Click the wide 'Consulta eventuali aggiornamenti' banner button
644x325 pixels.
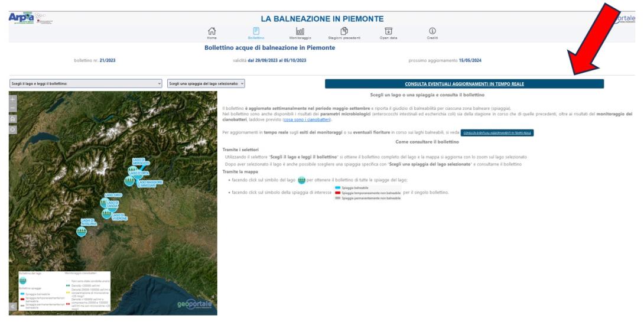(464, 84)
